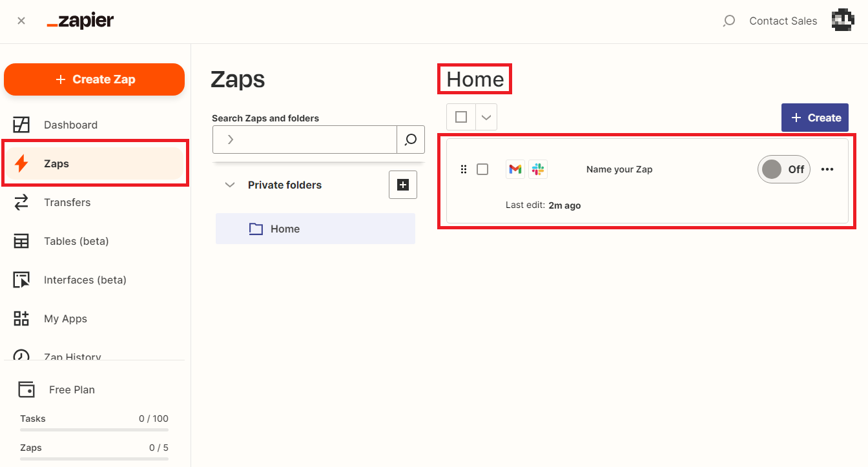Add a new private folder

403,185
